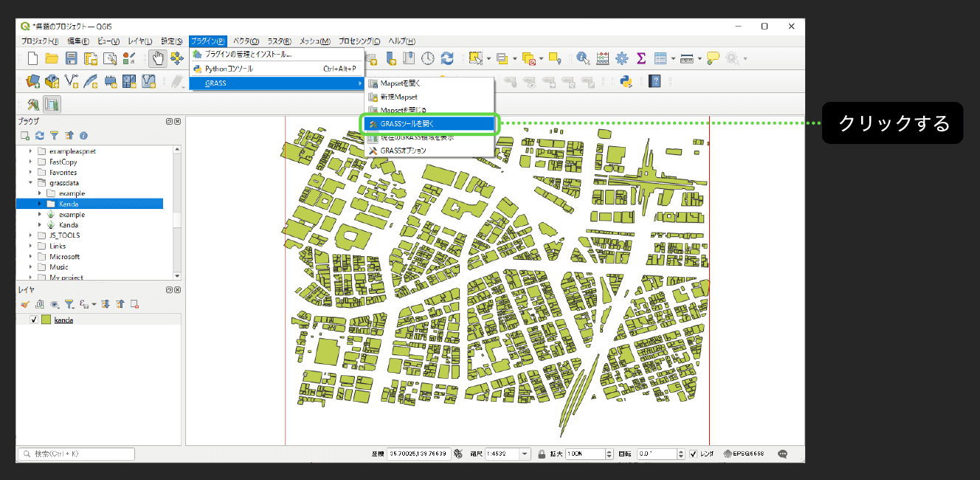Click Layers panel Remove Layer icon

(134, 304)
